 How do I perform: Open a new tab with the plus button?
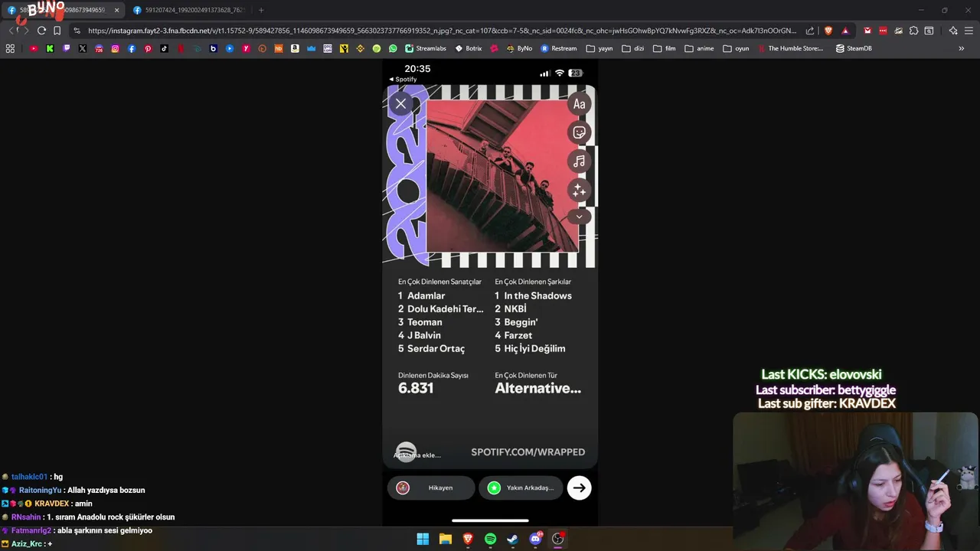point(261,10)
